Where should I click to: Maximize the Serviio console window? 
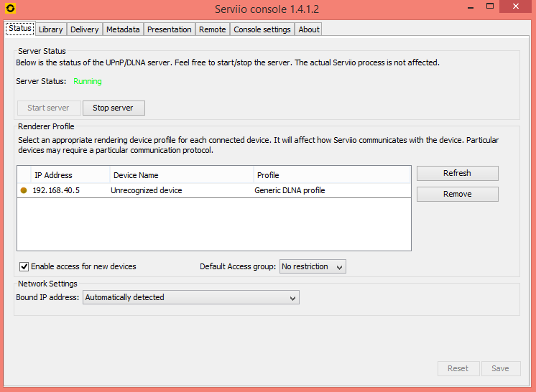[490, 6]
